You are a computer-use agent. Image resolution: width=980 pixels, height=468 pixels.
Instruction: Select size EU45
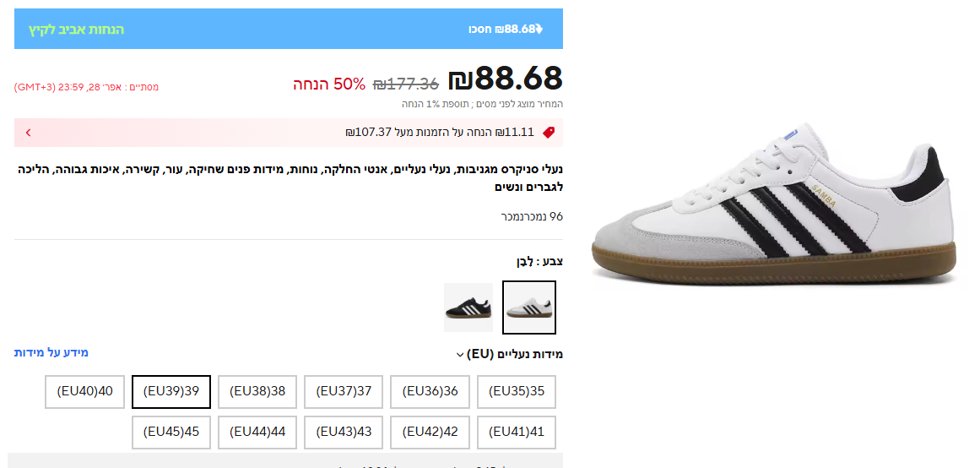[x=171, y=433]
